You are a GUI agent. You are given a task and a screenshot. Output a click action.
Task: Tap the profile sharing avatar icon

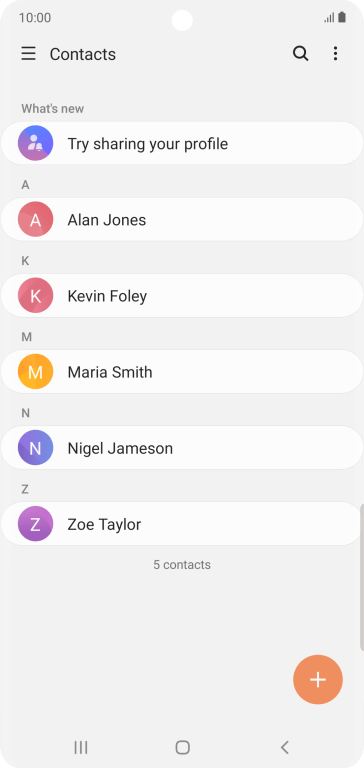pos(35,143)
